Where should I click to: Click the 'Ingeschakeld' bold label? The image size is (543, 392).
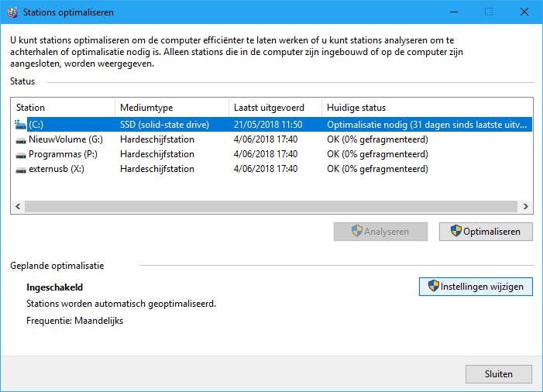55,287
